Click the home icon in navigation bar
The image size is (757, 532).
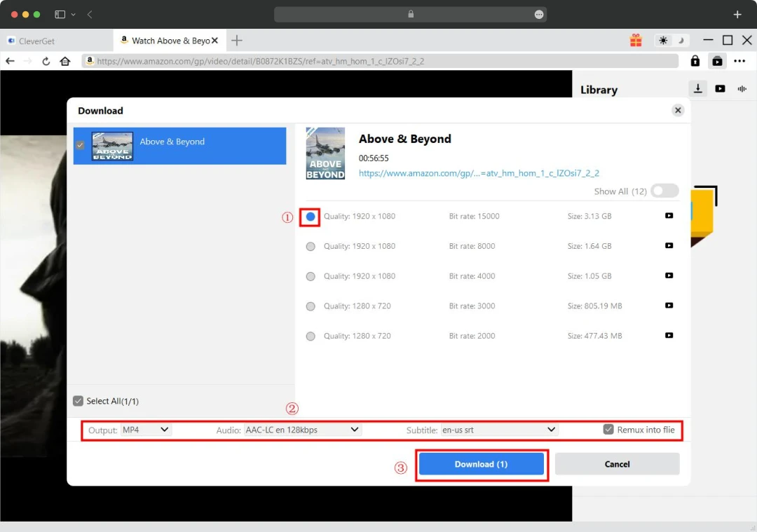pos(64,61)
